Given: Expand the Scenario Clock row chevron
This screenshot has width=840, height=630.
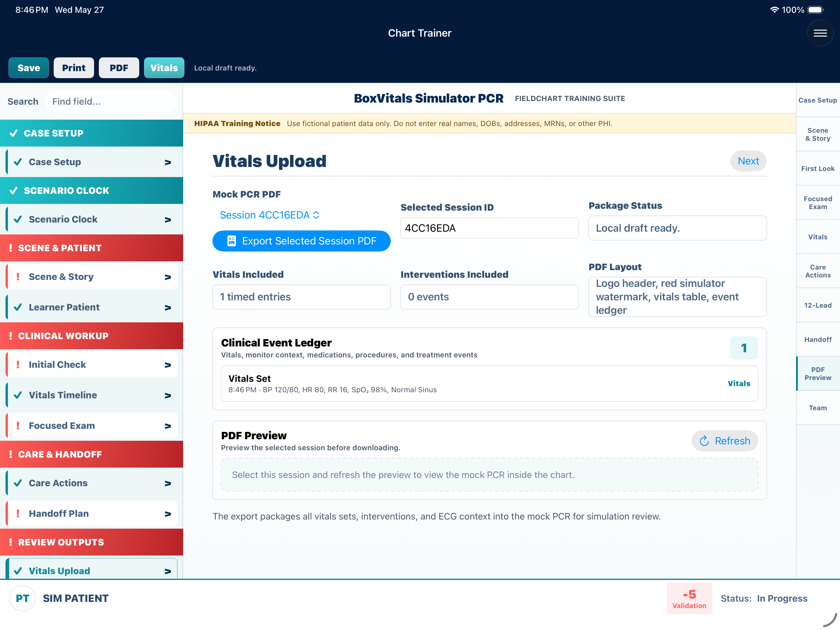Looking at the screenshot, I should 168,219.
